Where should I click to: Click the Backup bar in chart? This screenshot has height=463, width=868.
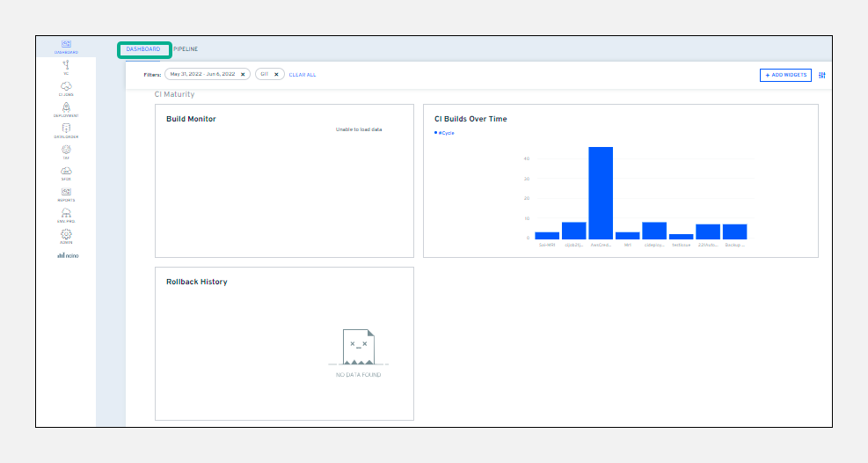click(x=734, y=231)
